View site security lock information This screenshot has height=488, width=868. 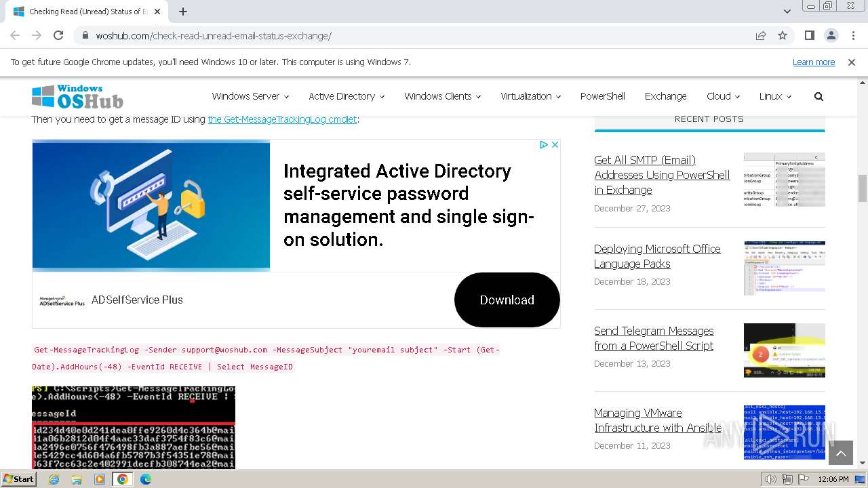pyautogui.click(x=85, y=36)
